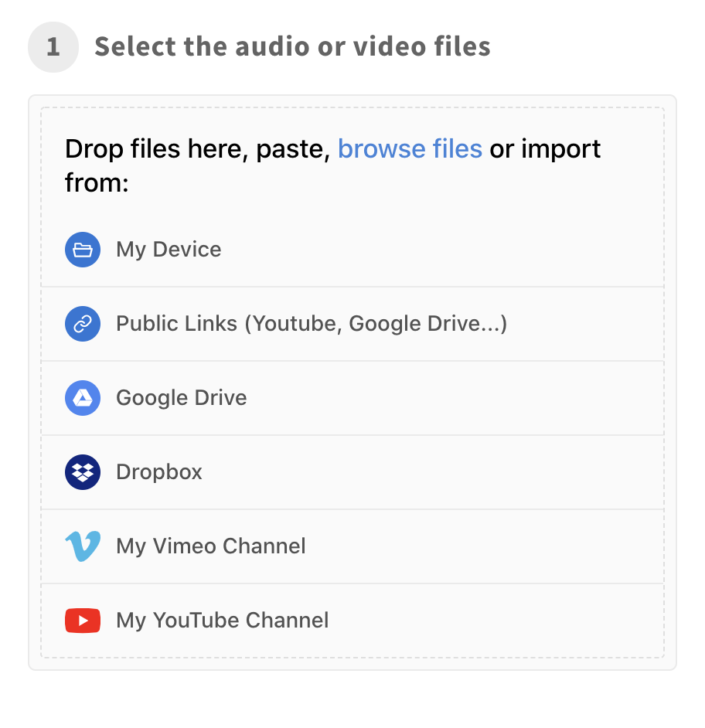Pick the My Vimeo Channel label

[211, 546]
